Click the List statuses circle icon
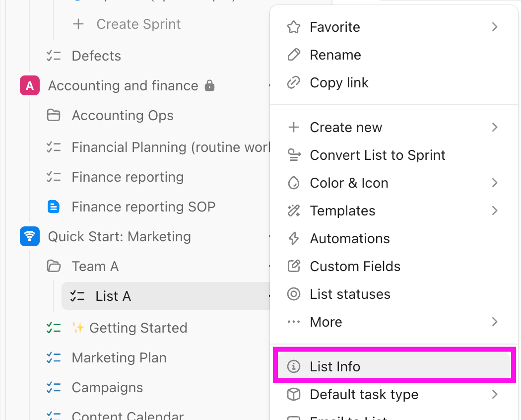521x420 pixels. tap(294, 294)
